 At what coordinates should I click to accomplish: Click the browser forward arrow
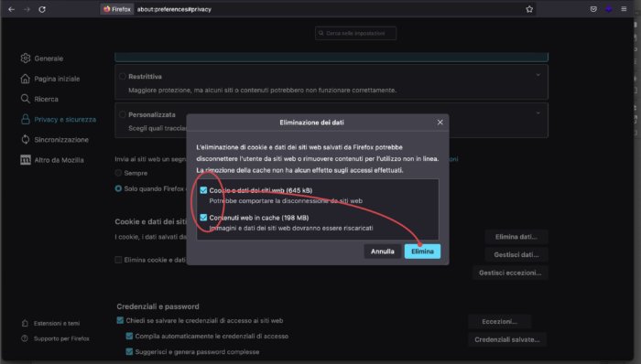pos(27,9)
